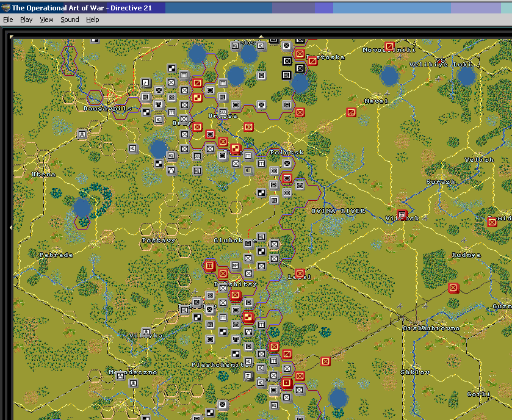The height and width of the screenshot is (420, 512).
Task: Click the map scroll arrow on the top edge
Action: click(261, 37)
